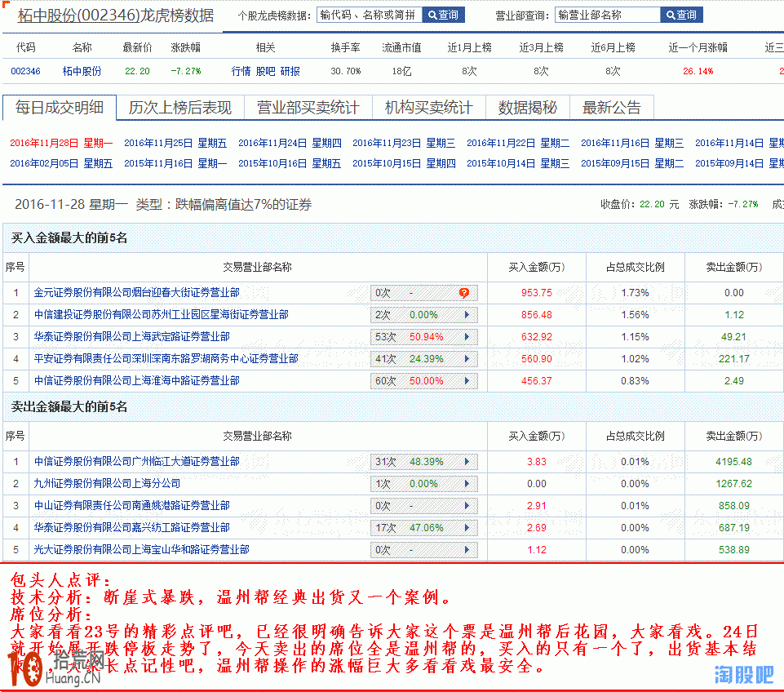Expand arrow in 中信建投证券 苏州 row
This screenshot has height=692, width=784.
(467, 315)
